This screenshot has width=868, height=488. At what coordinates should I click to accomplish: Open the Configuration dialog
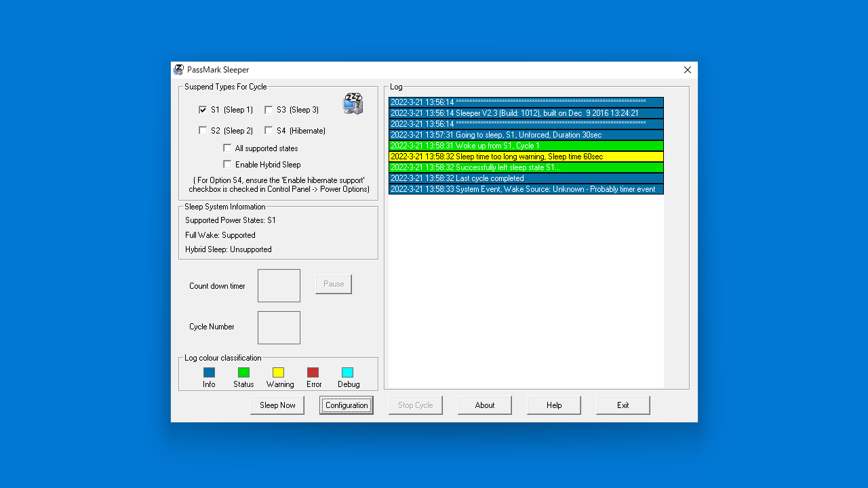pos(347,405)
